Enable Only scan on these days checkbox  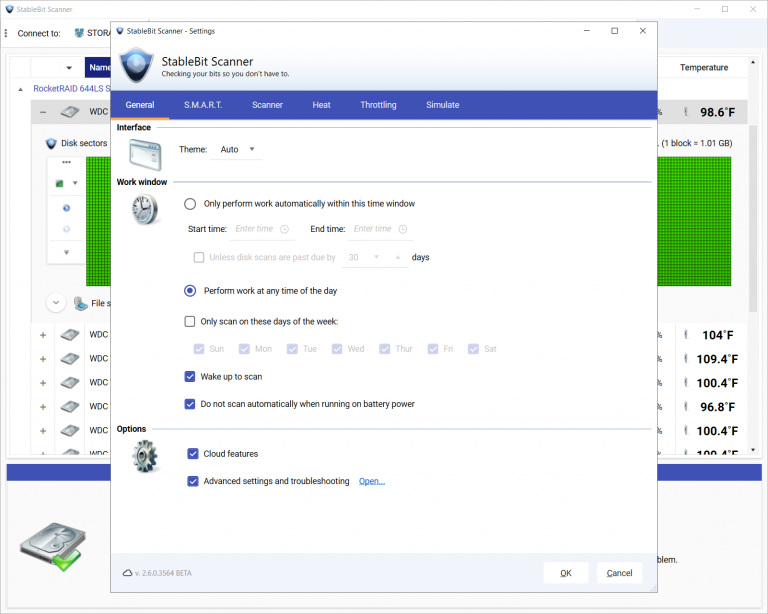190,322
